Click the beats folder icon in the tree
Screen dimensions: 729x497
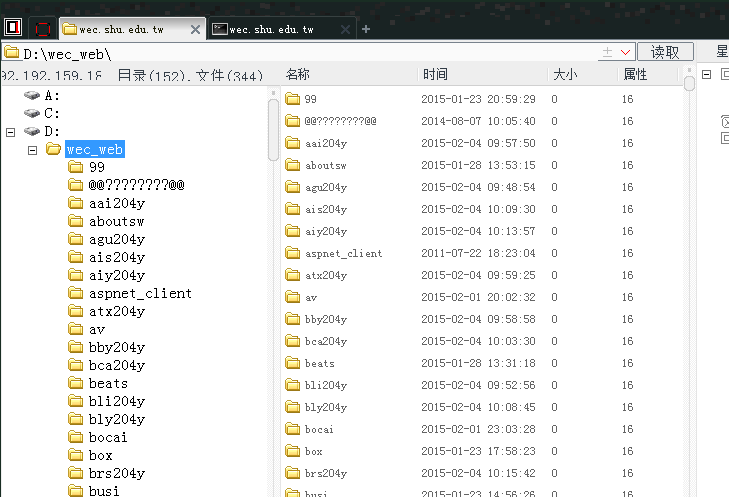click(x=75, y=383)
